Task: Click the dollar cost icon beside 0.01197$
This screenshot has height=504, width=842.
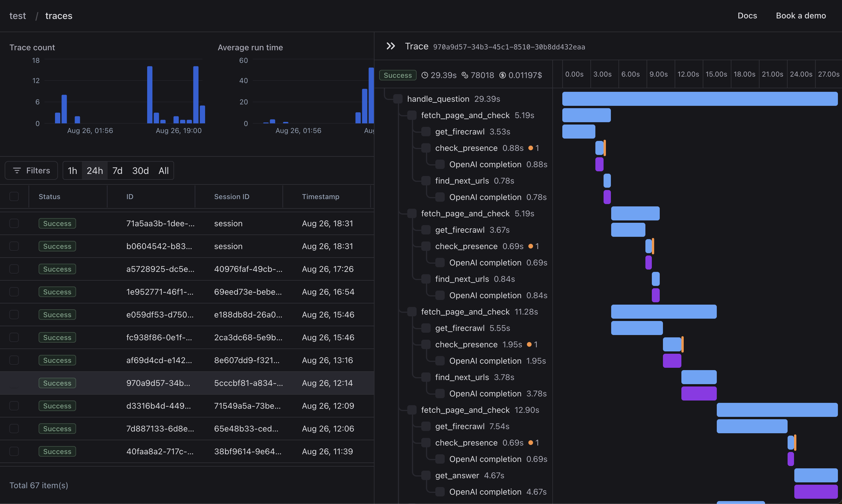Action: click(x=502, y=75)
